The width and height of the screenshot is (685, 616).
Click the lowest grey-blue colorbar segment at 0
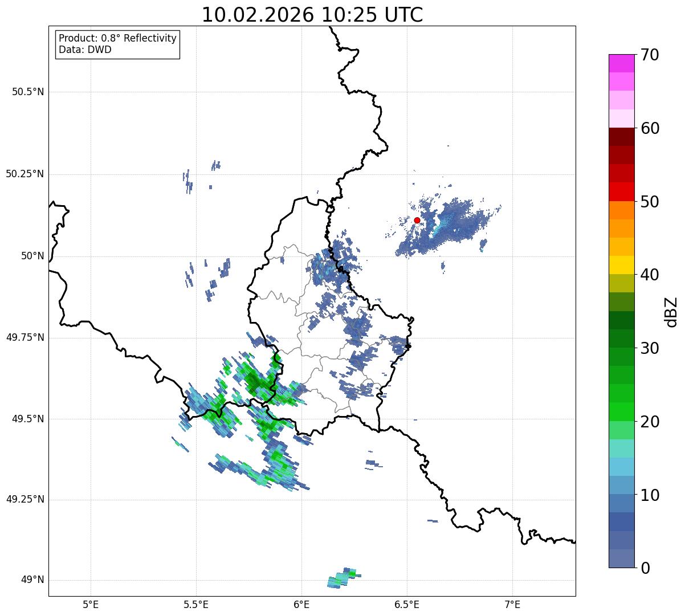pos(621,558)
